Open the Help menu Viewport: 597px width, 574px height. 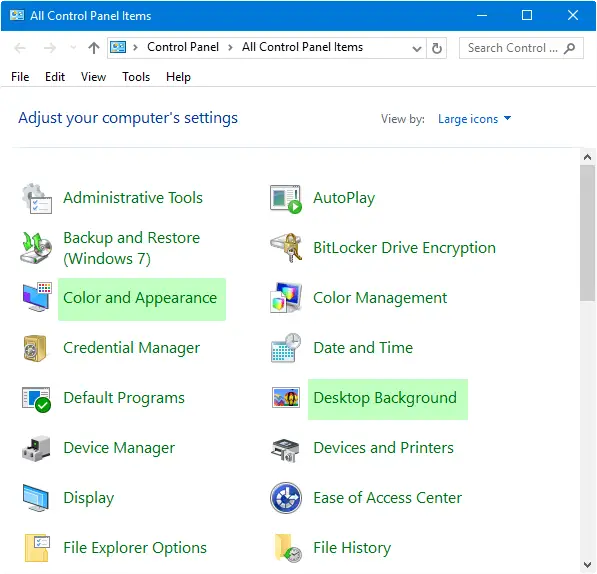click(x=178, y=77)
